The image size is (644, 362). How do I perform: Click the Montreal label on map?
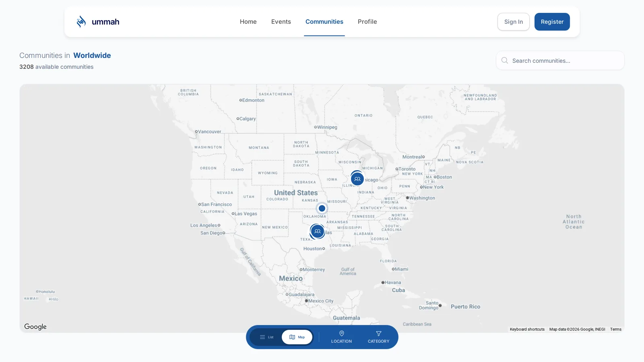coord(412,157)
